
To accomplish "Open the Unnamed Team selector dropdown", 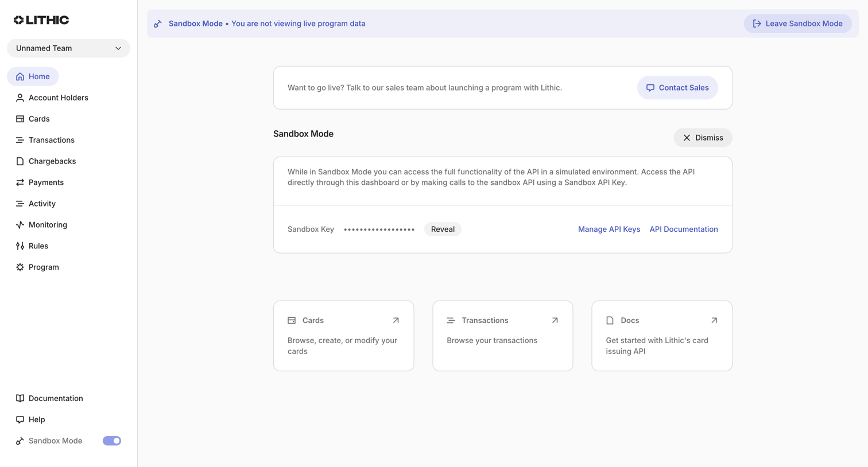I will point(68,48).
